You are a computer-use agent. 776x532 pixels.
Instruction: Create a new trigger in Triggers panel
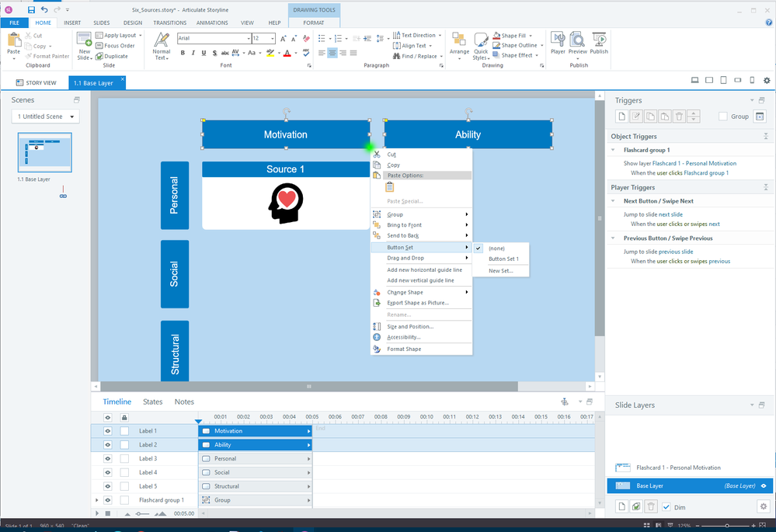coord(621,116)
